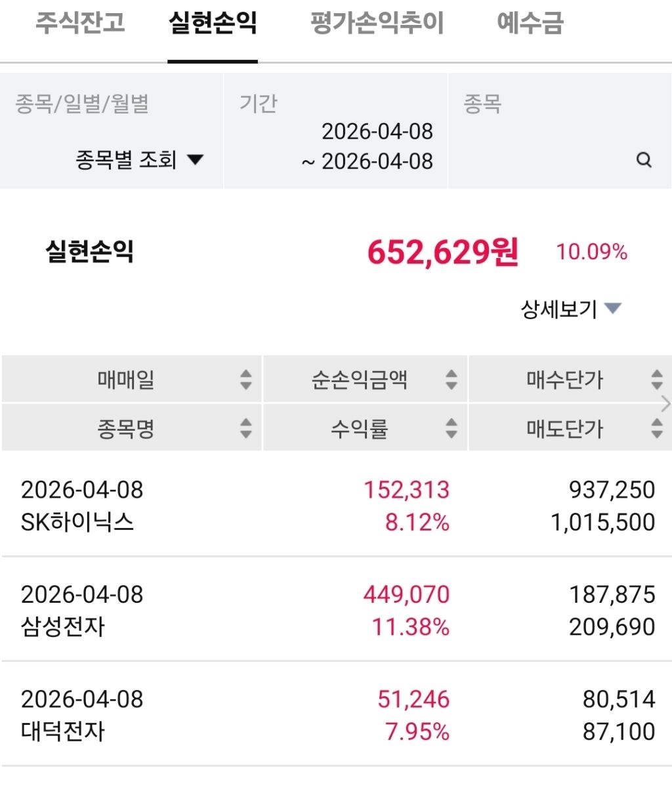Sort by 매매일 using its sort arrows

pyautogui.click(x=245, y=380)
